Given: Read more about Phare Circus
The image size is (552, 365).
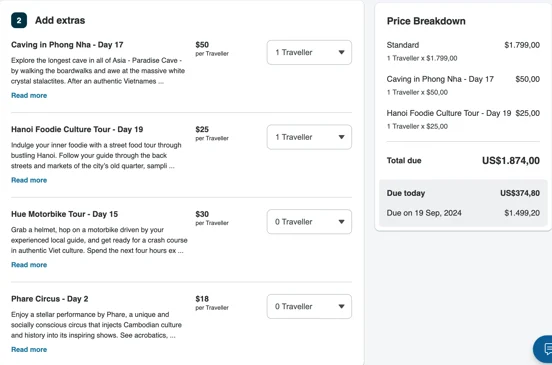Looking at the screenshot, I should (x=29, y=350).
